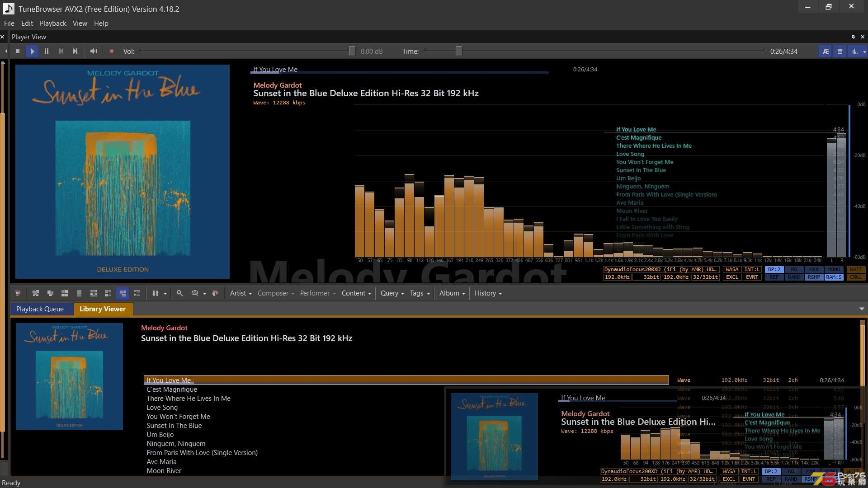Click the tag edit icon after search tools
This screenshot has width=868, height=488.
point(215,293)
